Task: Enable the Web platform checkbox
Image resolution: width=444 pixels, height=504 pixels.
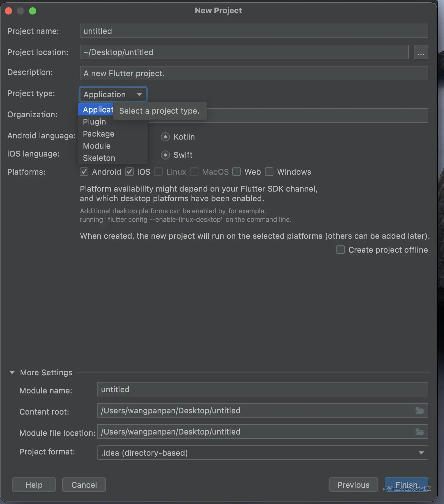Action: coord(237,172)
